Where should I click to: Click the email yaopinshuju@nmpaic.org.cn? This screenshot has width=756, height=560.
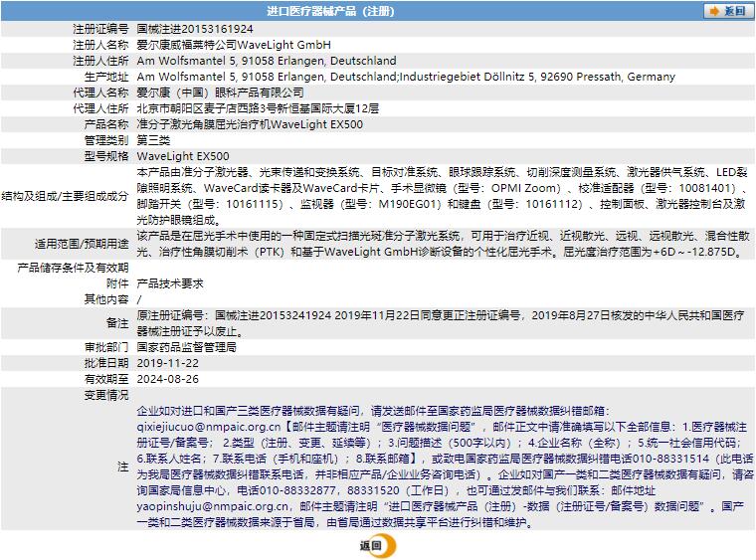coord(213,506)
